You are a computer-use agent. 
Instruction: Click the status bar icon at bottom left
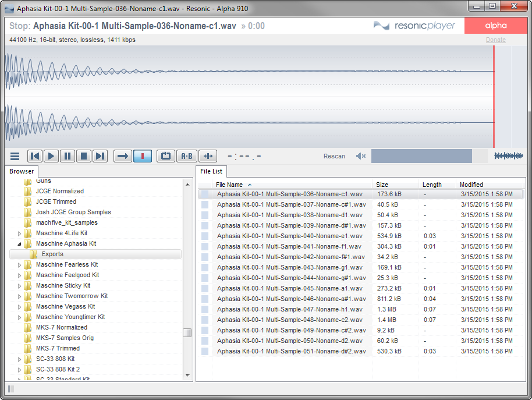pos(11,389)
